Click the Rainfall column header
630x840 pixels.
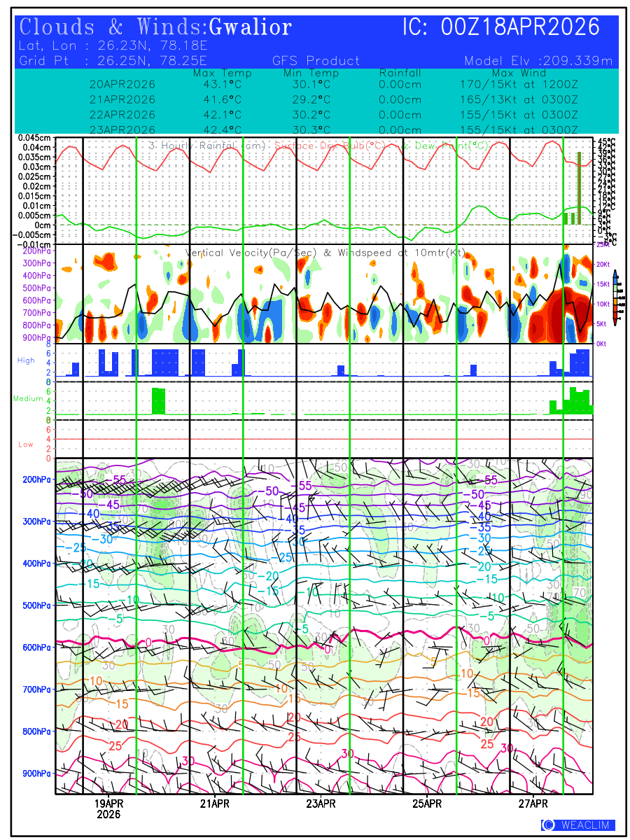point(400,73)
